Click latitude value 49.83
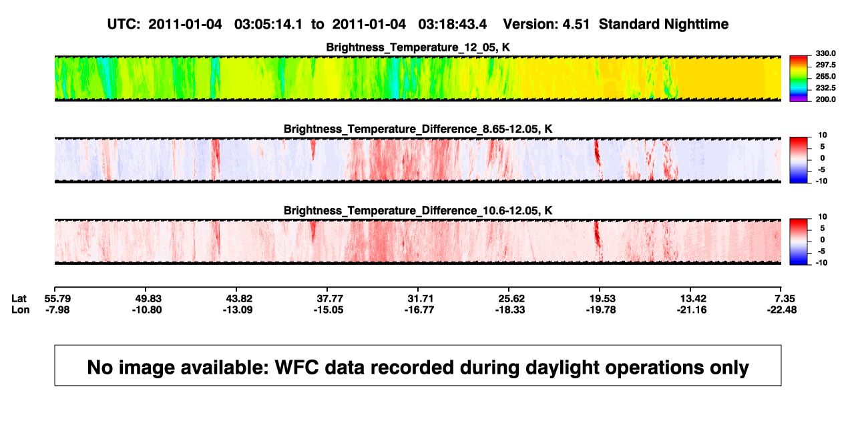The image size is (868, 445). pos(147,298)
